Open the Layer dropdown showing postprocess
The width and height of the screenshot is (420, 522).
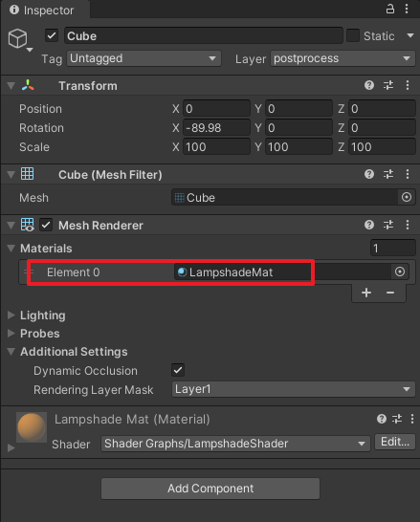[343, 58]
